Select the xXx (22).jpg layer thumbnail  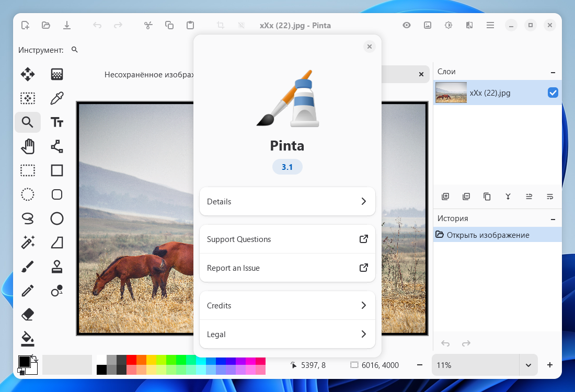(451, 93)
